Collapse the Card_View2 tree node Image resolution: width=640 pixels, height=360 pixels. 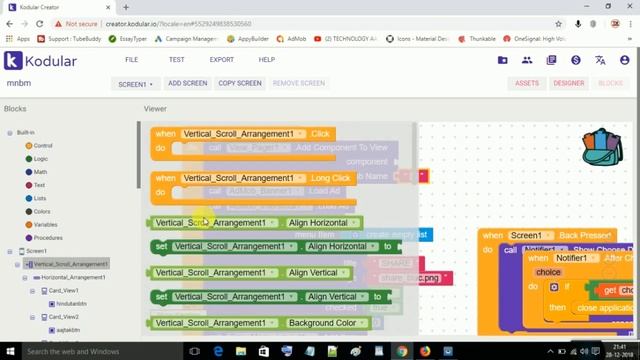point(32,317)
